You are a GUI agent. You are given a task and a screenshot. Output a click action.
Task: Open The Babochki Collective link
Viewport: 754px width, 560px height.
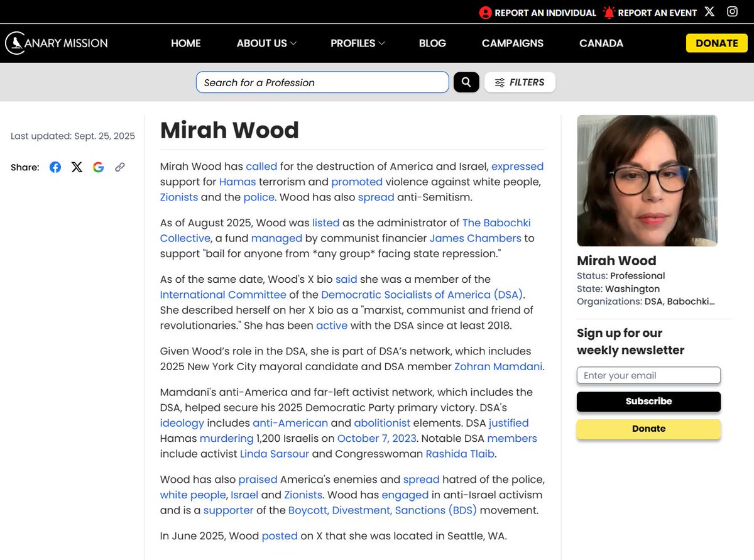[496, 222]
